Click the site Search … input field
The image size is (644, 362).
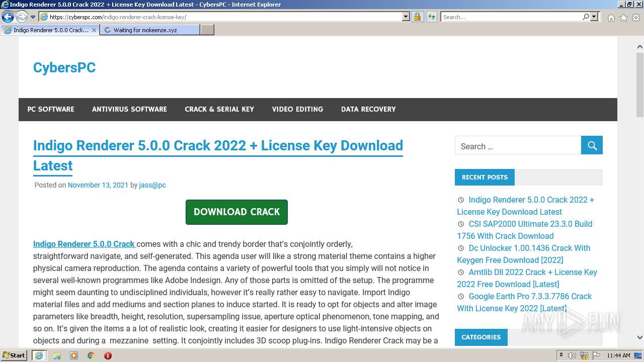[x=518, y=146]
